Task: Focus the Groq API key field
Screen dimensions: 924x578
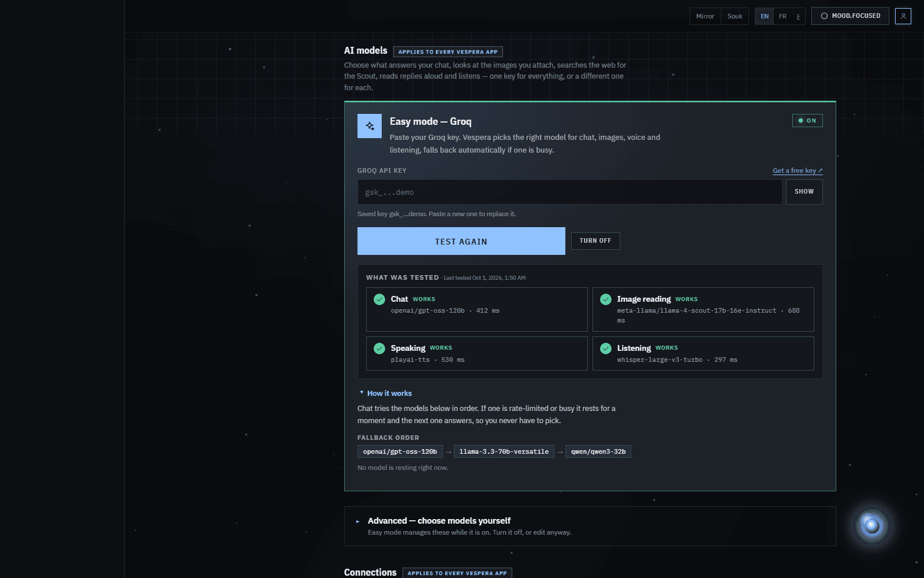Action: click(570, 192)
